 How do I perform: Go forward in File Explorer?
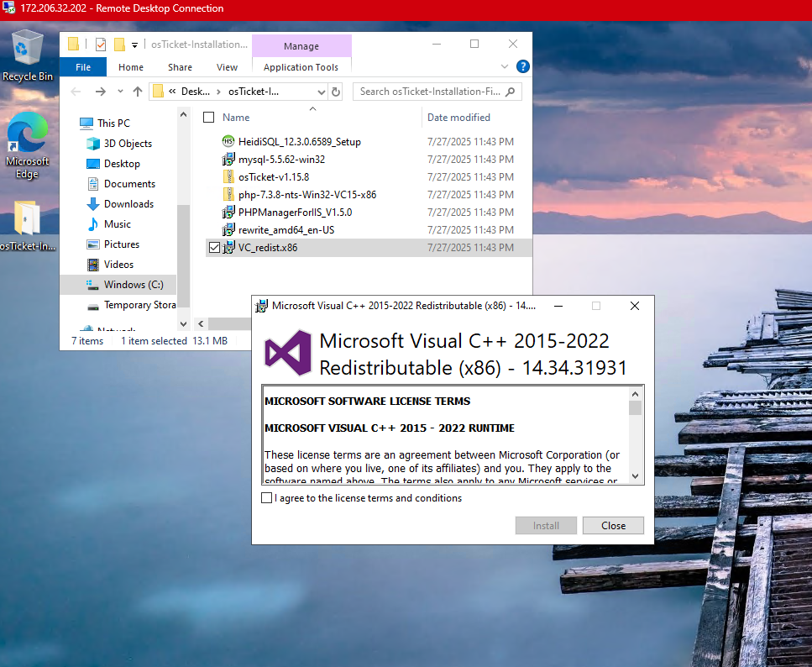pos(101,92)
